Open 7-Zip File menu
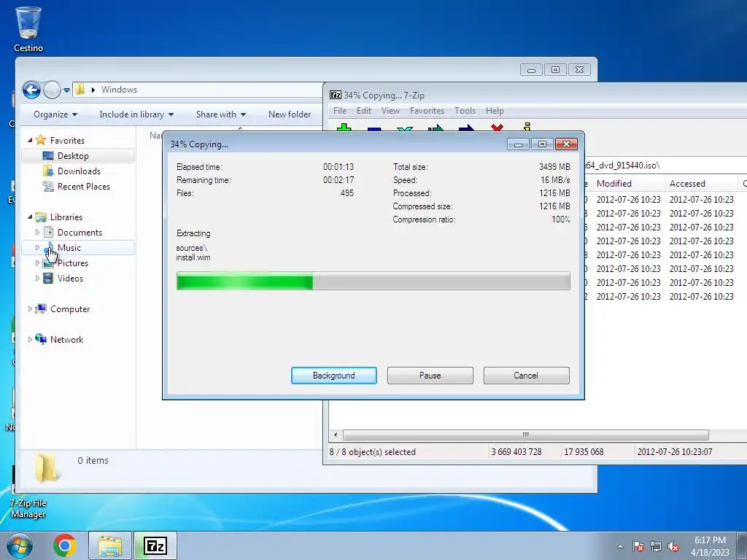 click(340, 111)
